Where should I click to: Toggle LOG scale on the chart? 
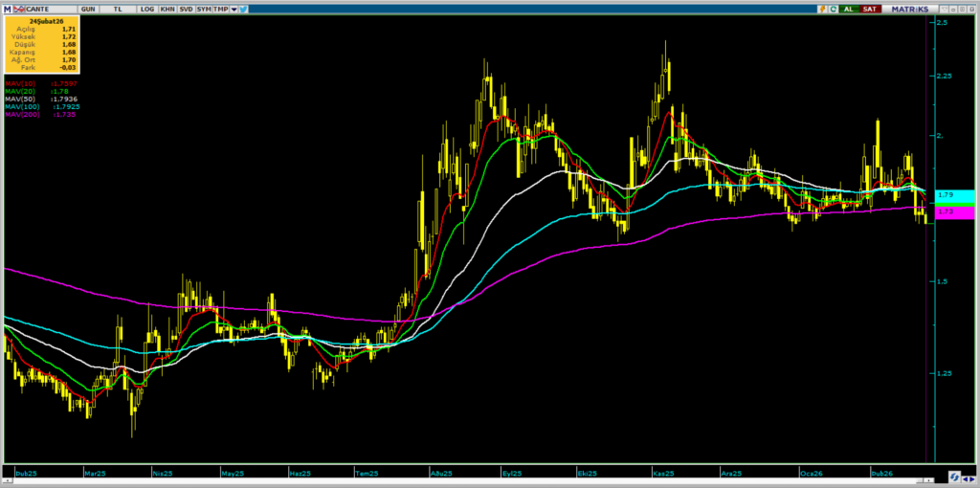(146, 9)
